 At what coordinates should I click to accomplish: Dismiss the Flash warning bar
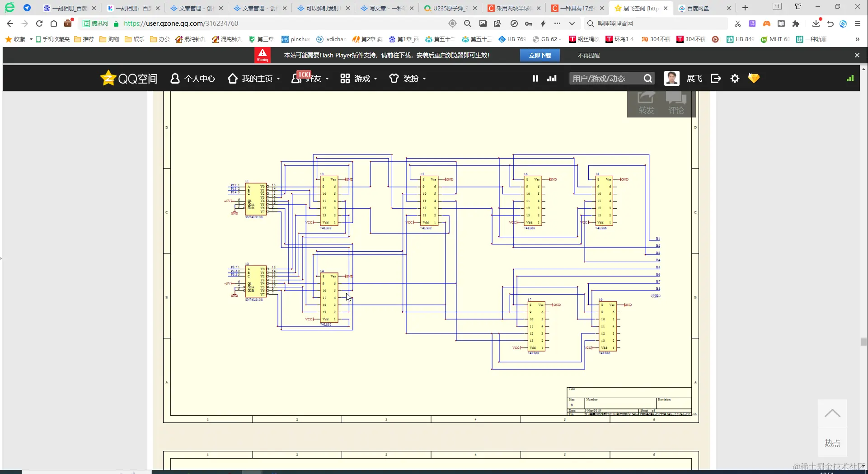pyautogui.click(x=857, y=55)
